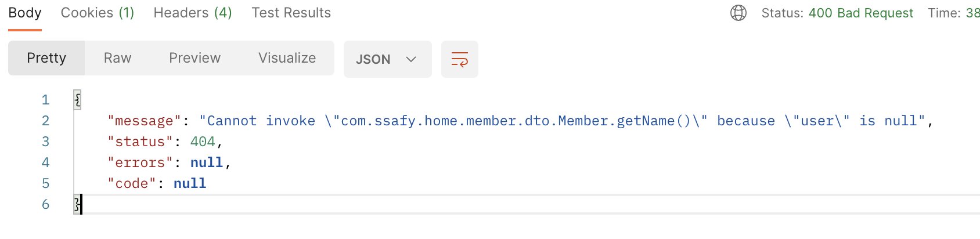
Task: Open the JSON format dropdown
Action: [x=387, y=59]
